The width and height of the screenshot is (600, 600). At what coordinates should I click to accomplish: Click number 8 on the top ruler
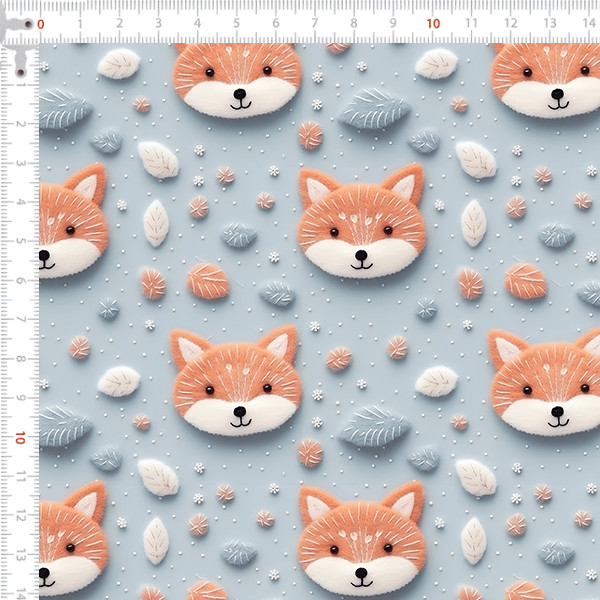[354, 24]
